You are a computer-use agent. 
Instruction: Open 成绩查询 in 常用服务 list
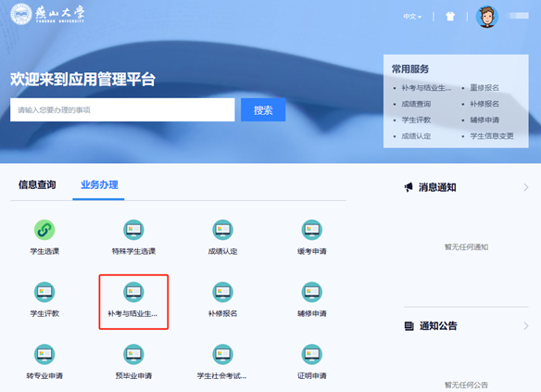pyautogui.click(x=416, y=104)
